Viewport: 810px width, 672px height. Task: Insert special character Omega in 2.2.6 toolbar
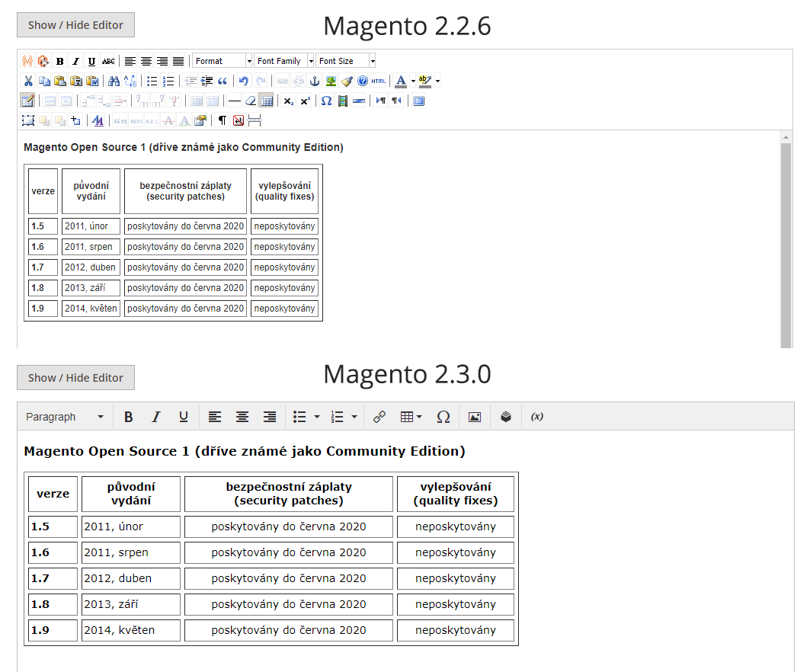coord(326,101)
